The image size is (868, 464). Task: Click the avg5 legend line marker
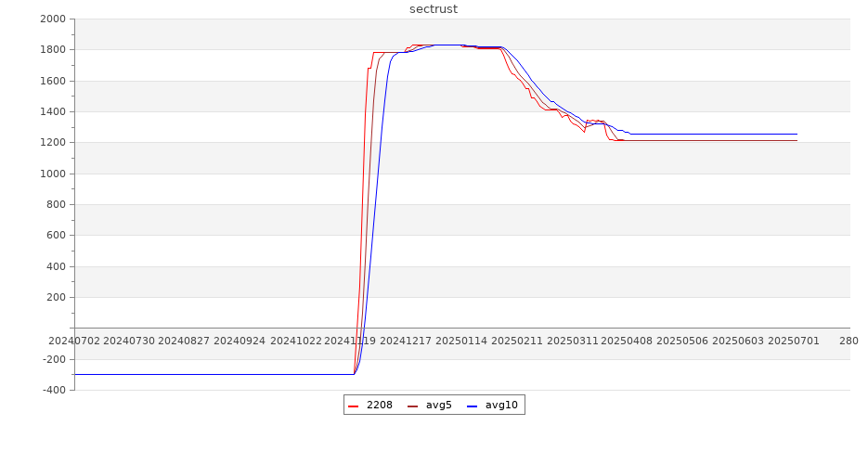[412, 406]
